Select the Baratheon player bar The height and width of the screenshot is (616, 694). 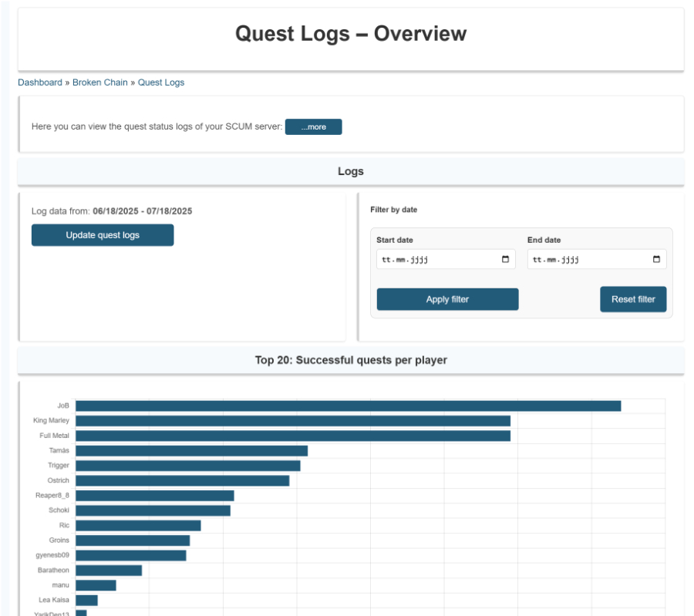click(x=109, y=571)
